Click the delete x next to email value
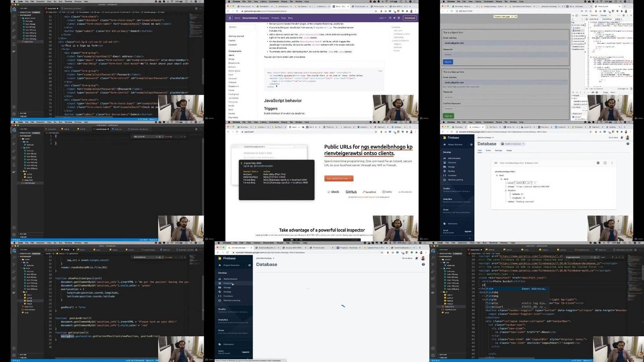644x362 pixels. [x=535, y=183]
